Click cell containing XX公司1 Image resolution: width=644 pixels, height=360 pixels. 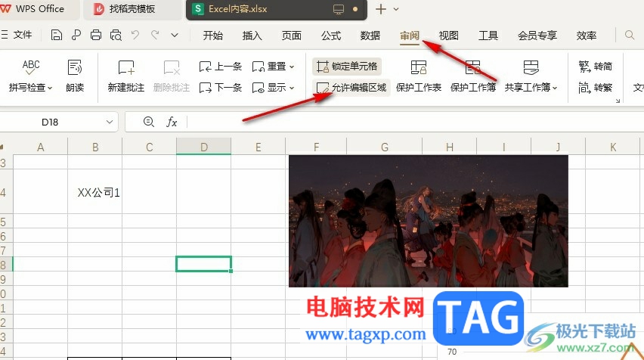pos(95,192)
